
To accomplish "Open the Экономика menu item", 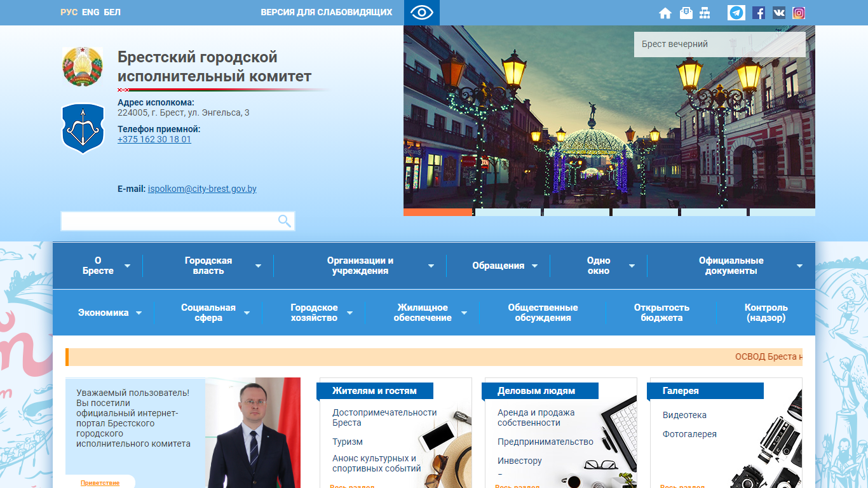I will pyautogui.click(x=103, y=313).
